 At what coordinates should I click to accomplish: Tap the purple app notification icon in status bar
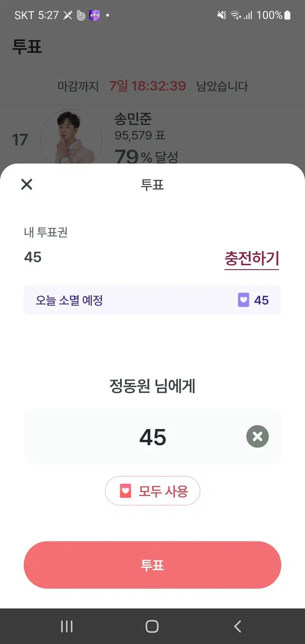pyautogui.click(x=95, y=15)
